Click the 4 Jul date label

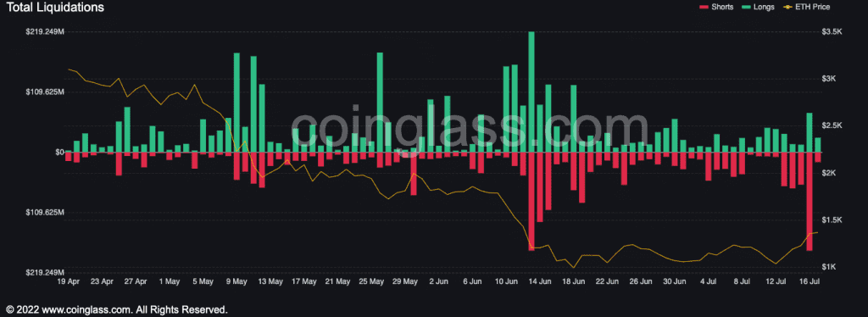pyautogui.click(x=709, y=281)
